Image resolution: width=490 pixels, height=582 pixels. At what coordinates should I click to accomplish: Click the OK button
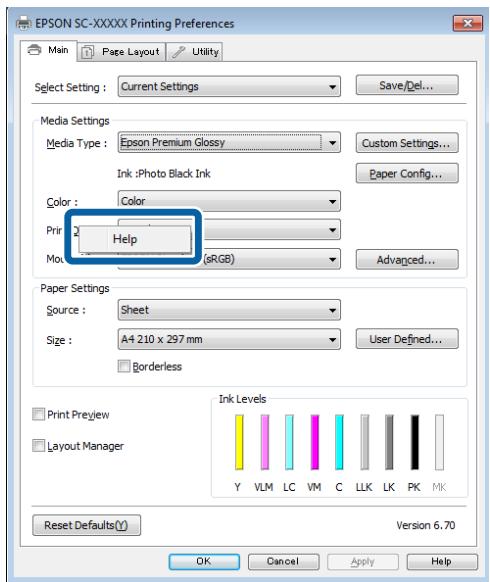(x=204, y=562)
